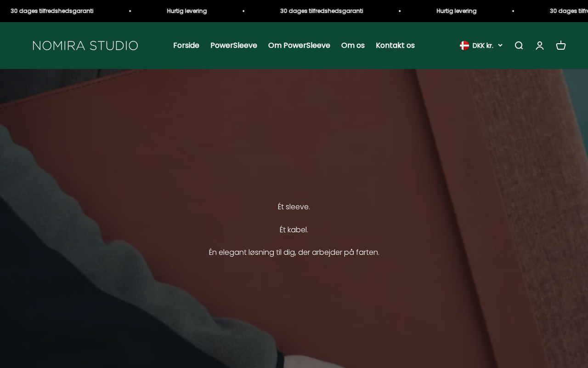The height and width of the screenshot is (368, 588).
Task: Visit the Kontakt os link
Action: click(395, 46)
